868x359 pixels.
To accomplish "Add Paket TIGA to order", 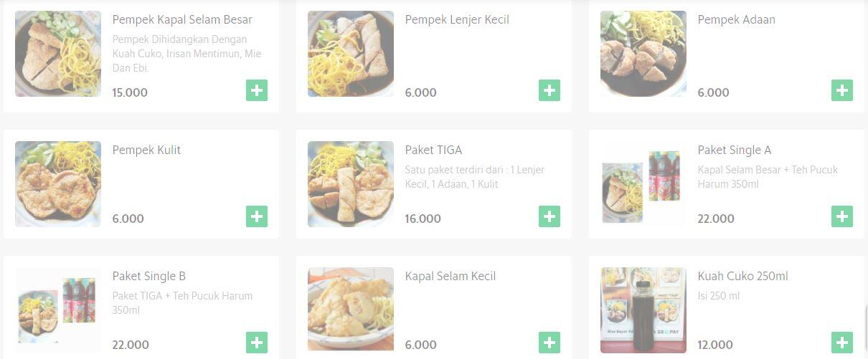I will pyautogui.click(x=549, y=216).
